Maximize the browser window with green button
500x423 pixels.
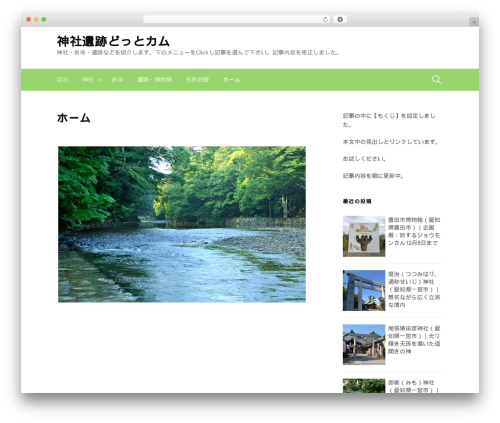44,20
